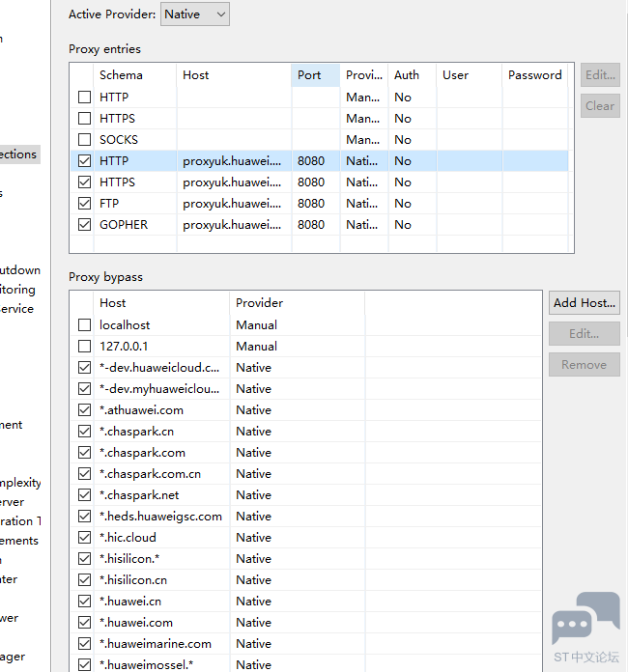Select the *.chaspark.net host text
The height and width of the screenshot is (672, 628).
tap(139, 495)
